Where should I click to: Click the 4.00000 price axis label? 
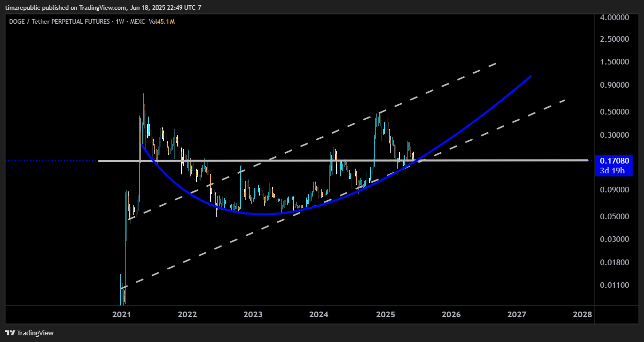tap(615, 17)
